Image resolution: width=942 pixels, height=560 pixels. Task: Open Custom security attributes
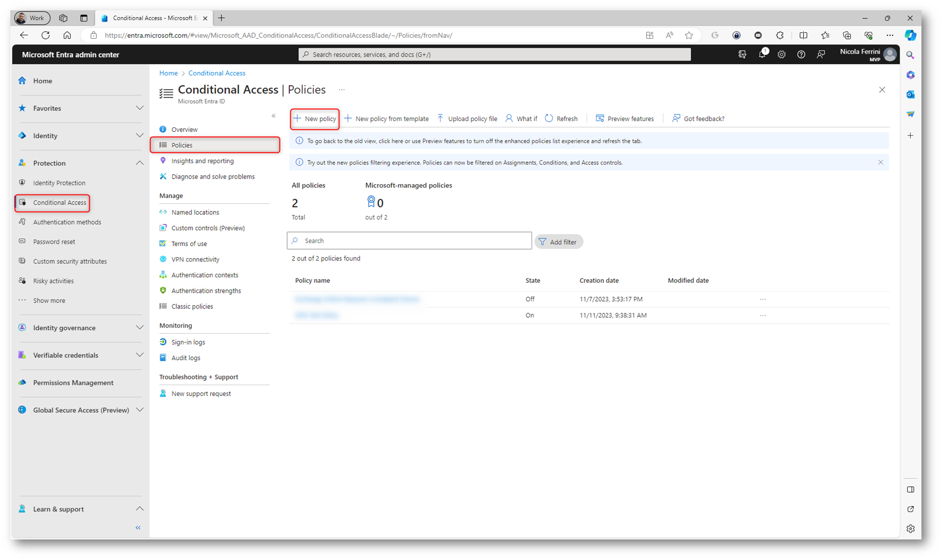point(70,261)
